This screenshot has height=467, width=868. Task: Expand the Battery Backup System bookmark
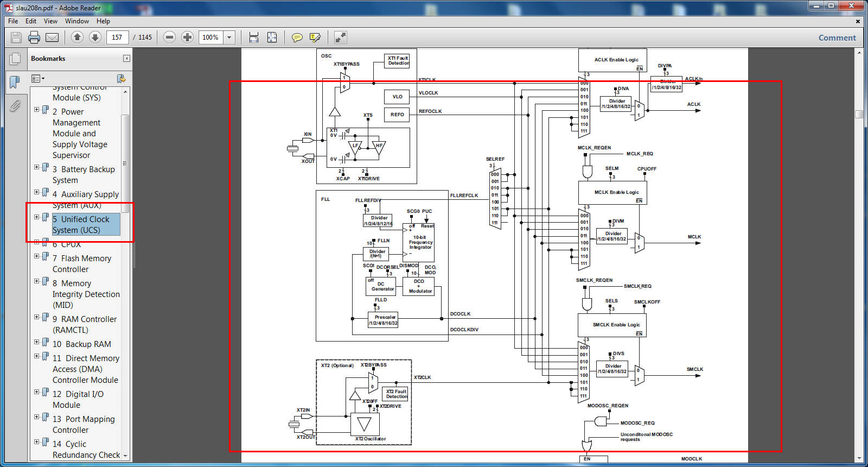(37, 167)
